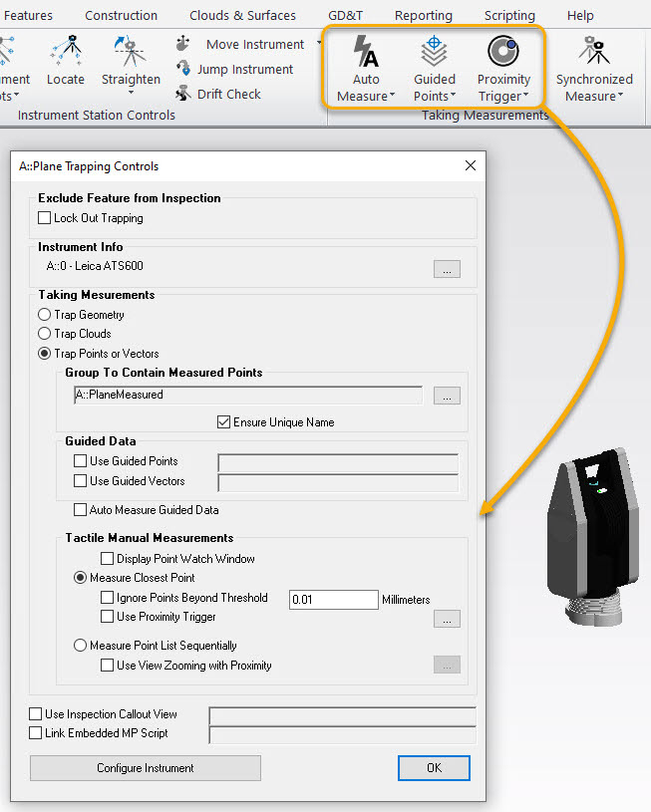Open the Guided Points dropdown arrow
This screenshot has width=651, height=812.
pyautogui.click(x=453, y=96)
